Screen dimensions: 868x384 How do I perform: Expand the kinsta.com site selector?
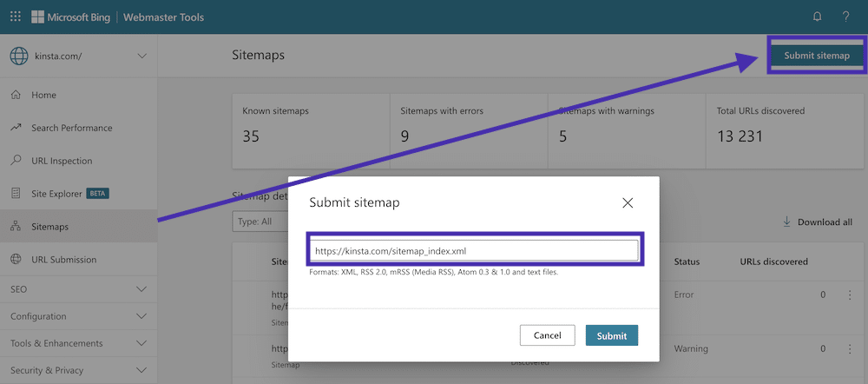[142, 56]
